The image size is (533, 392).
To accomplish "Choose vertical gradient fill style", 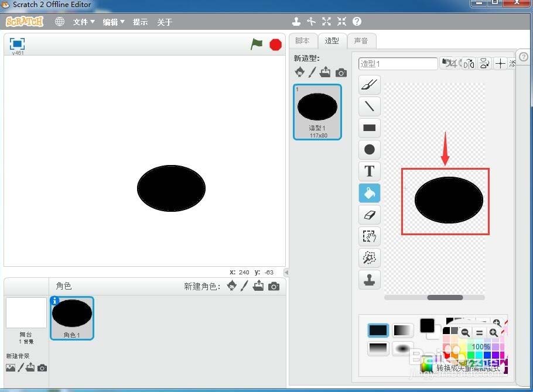I will pos(378,349).
